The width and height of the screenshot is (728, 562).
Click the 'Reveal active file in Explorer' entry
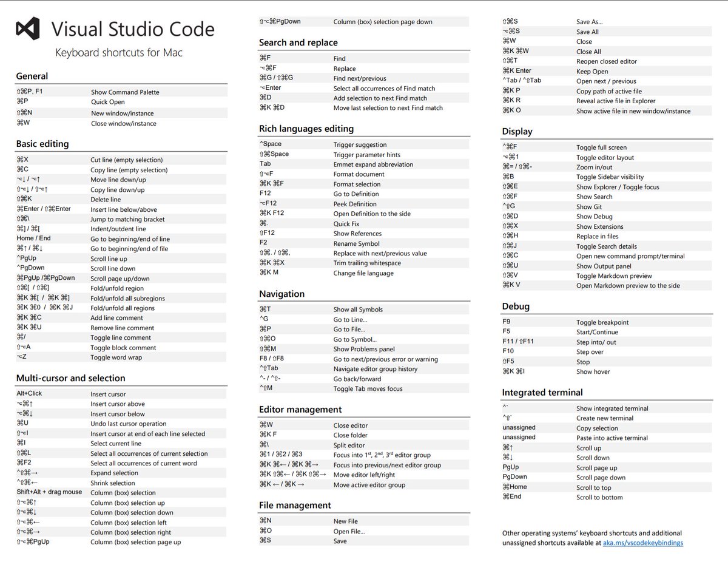click(616, 101)
